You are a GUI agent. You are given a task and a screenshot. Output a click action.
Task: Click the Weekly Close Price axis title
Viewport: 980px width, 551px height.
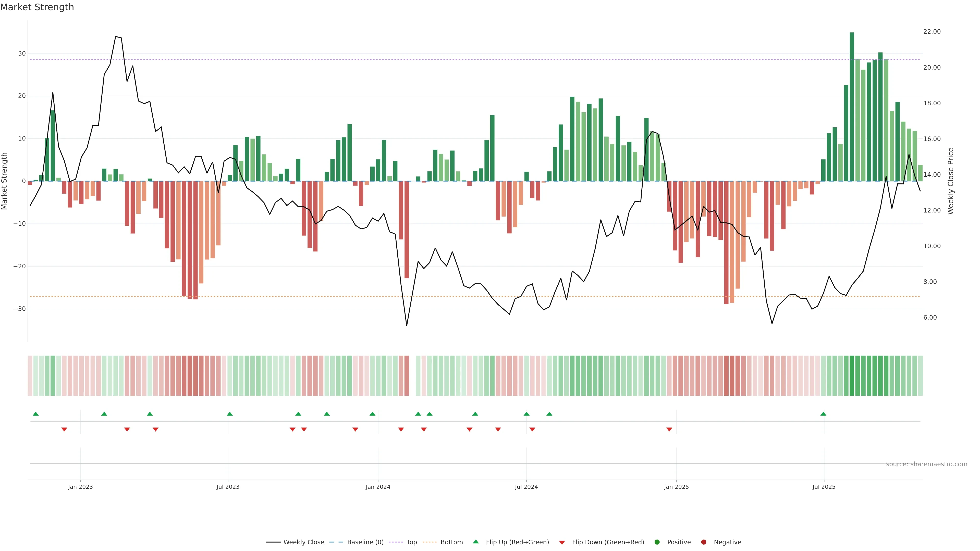tap(951, 181)
